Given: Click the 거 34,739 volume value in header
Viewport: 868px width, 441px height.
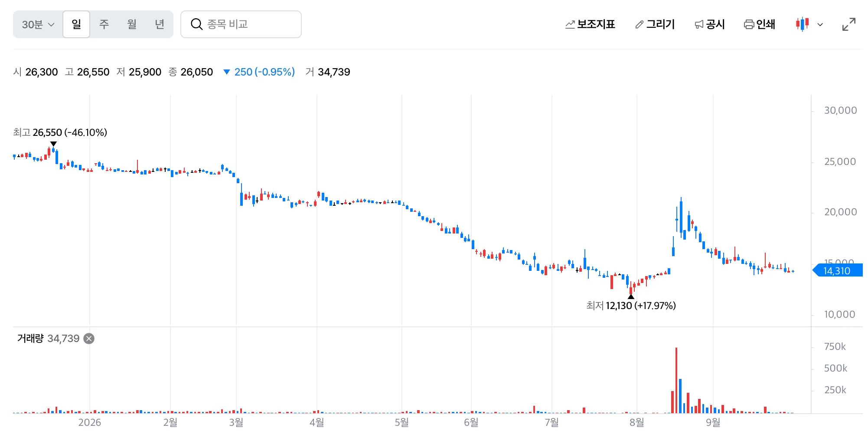Looking at the screenshot, I should point(328,72).
